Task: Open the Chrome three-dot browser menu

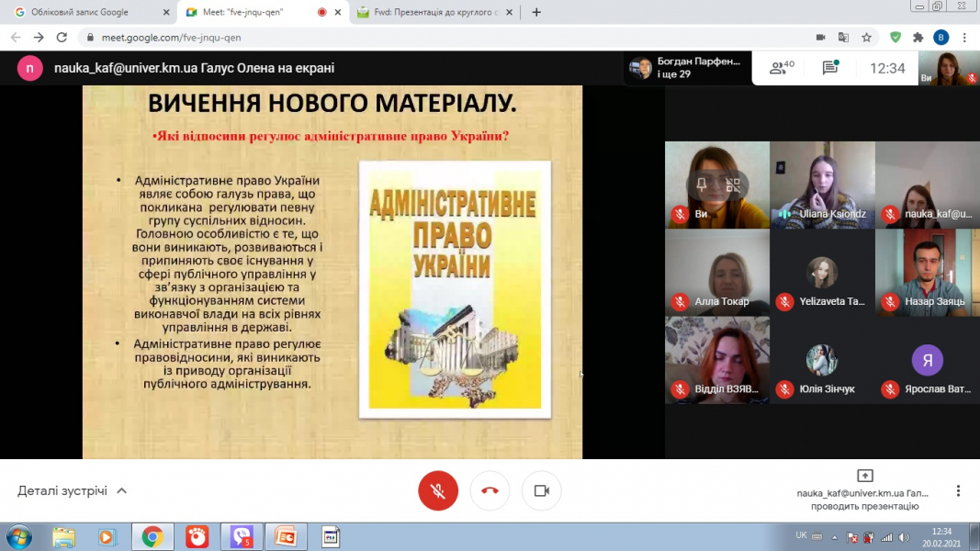Action: click(964, 38)
